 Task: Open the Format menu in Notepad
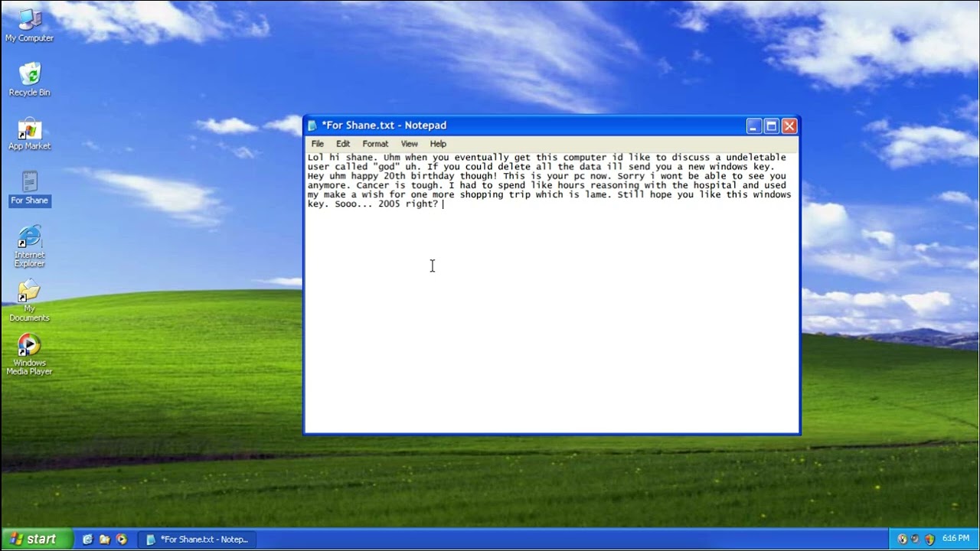(375, 144)
